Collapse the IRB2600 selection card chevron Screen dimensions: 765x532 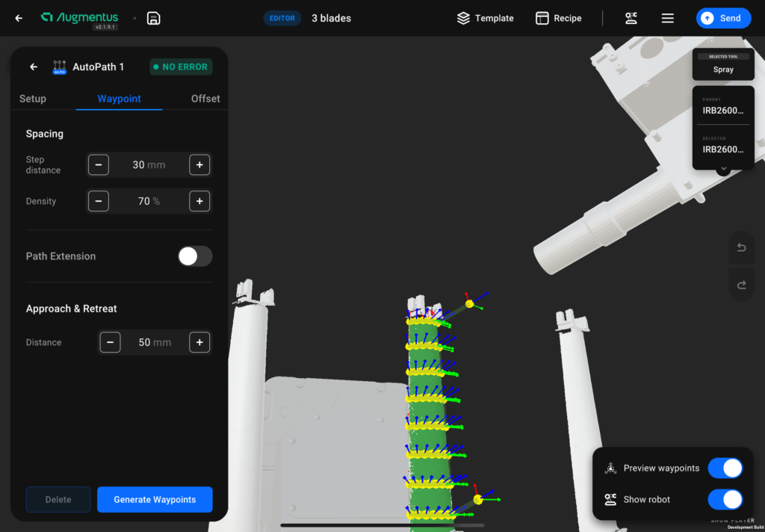pyautogui.click(x=722, y=168)
